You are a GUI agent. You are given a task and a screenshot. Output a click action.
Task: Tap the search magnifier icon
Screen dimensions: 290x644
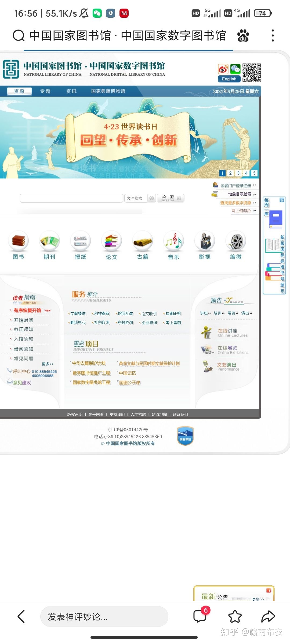click(19, 35)
